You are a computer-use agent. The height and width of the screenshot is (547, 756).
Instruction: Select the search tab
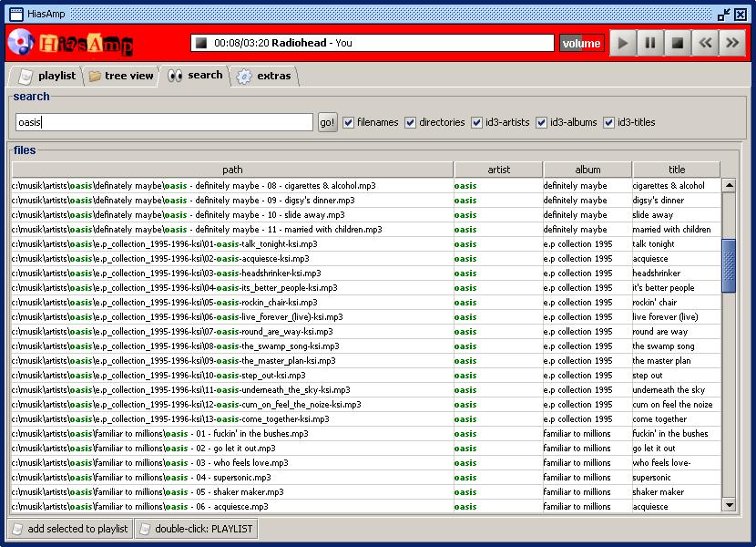pyautogui.click(x=195, y=76)
